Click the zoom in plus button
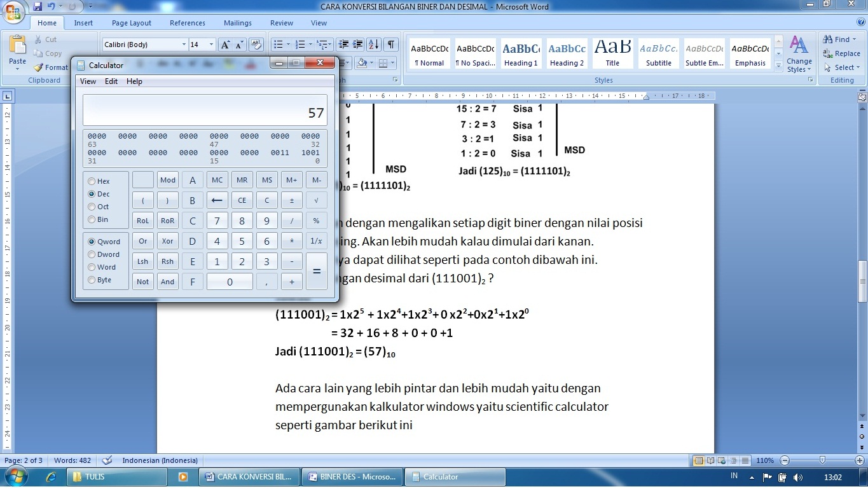868x489 pixels. click(860, 460)
